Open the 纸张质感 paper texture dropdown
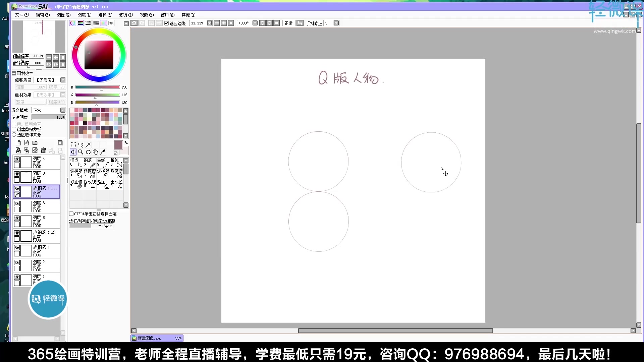This screenshot has height=362, width=644. (63, 80)
